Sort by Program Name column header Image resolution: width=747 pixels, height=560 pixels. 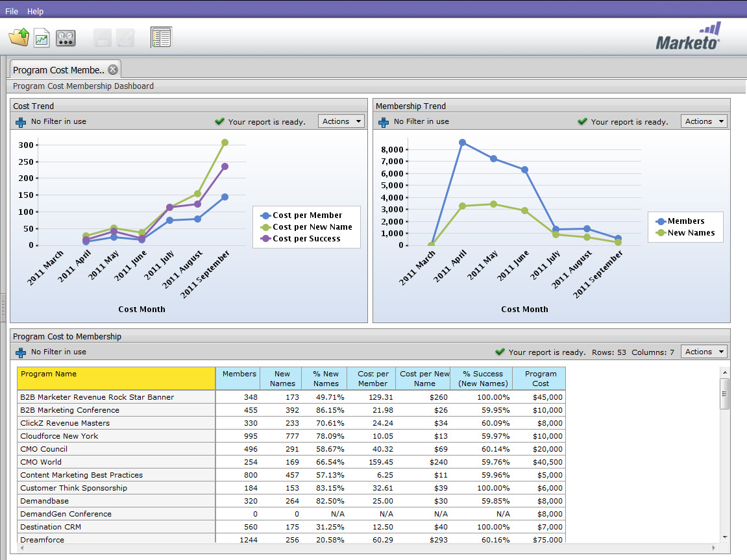click(116, 378)
